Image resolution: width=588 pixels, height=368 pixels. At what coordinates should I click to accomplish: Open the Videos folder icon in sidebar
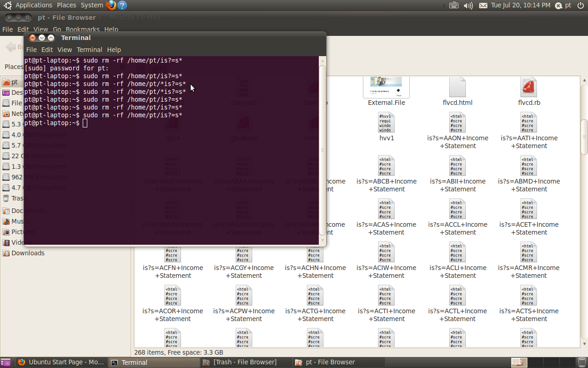pyautogui.click(x=6, y=242)
